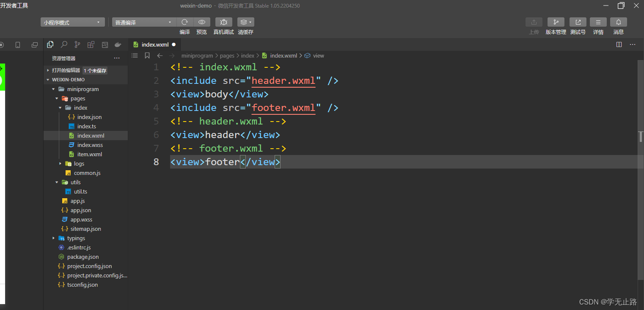
Task: Go back with the left arrow
Action: (x=160, y=55)
